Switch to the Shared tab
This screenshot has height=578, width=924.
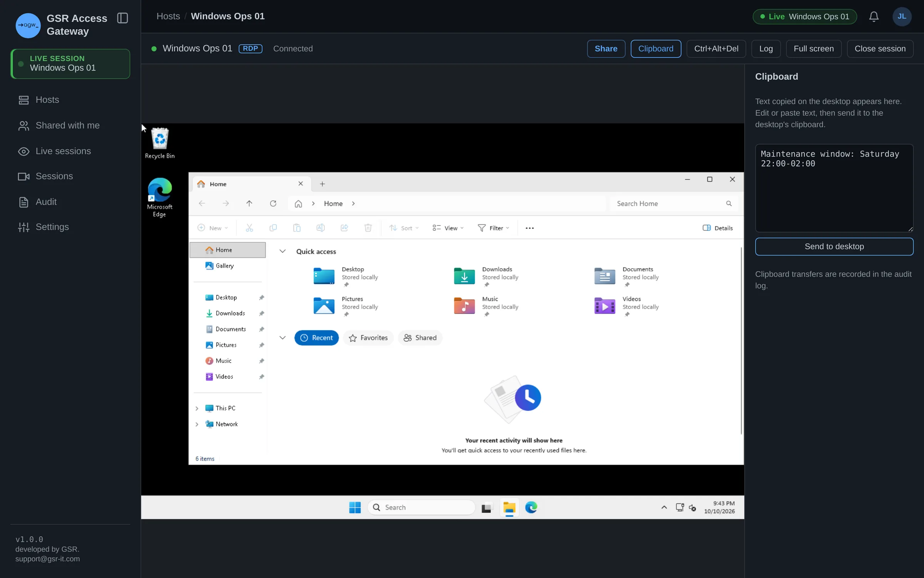click(420, 338)
